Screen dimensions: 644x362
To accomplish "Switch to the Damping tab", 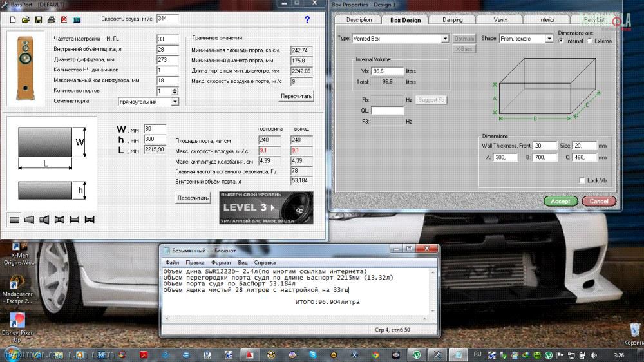I will 453,20.
